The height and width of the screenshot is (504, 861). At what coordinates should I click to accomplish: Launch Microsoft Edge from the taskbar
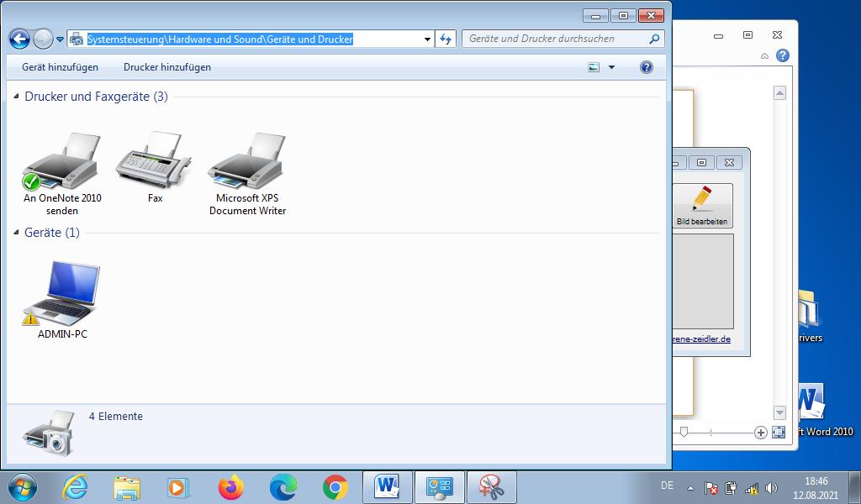[283, 487]
